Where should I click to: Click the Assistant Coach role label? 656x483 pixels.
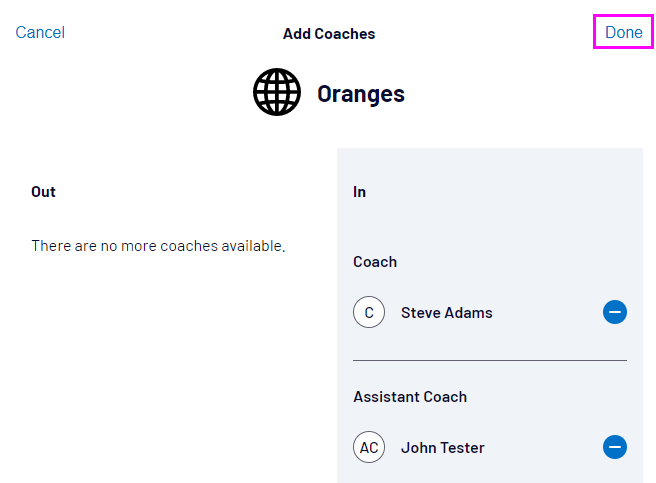point(410,397)
